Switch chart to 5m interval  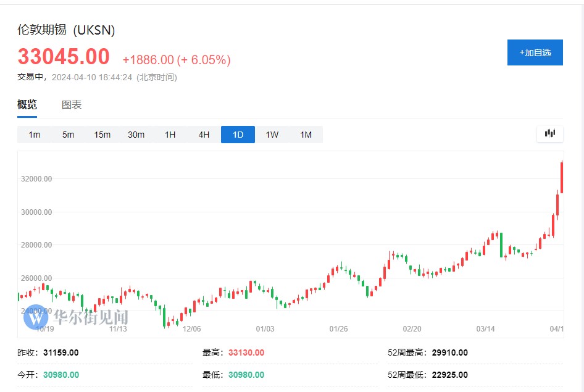68,135
